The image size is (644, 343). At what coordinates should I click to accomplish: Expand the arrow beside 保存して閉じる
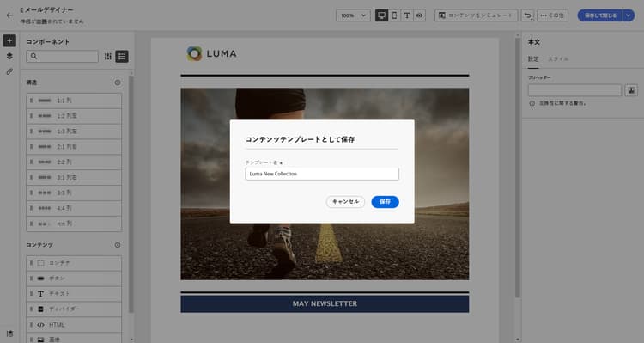tap(629, 15)
